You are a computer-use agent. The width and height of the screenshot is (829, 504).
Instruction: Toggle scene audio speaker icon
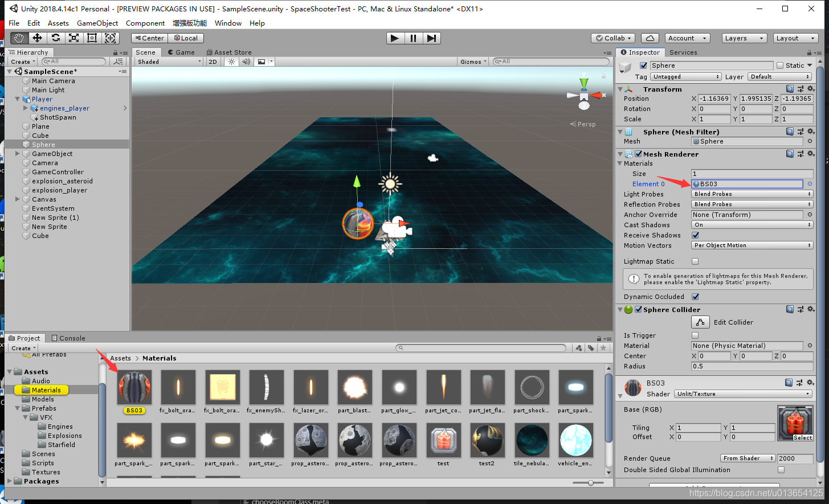point(246,62)
